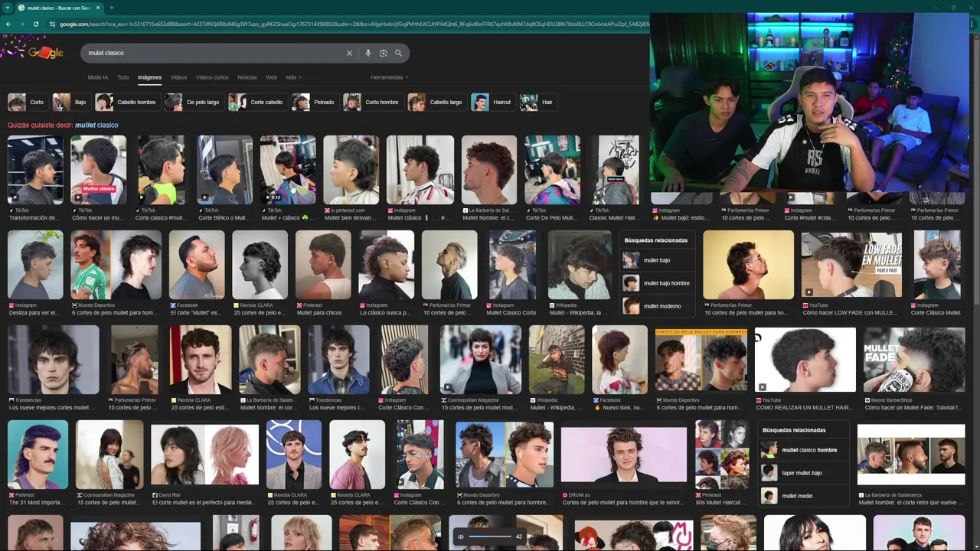
Task: Open Maonz BarberShop 'Mullet Fade' thumbnail
Action: click(x=914, y=360)
